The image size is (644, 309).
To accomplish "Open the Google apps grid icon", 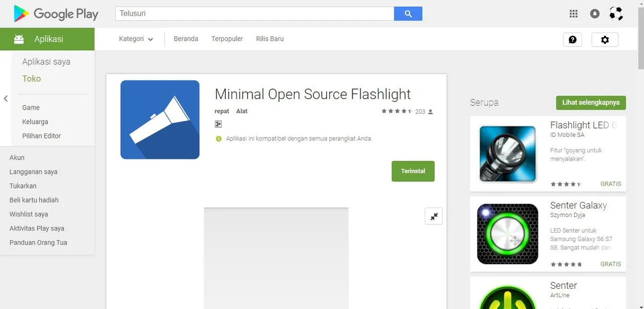I will tap(574, 14).
